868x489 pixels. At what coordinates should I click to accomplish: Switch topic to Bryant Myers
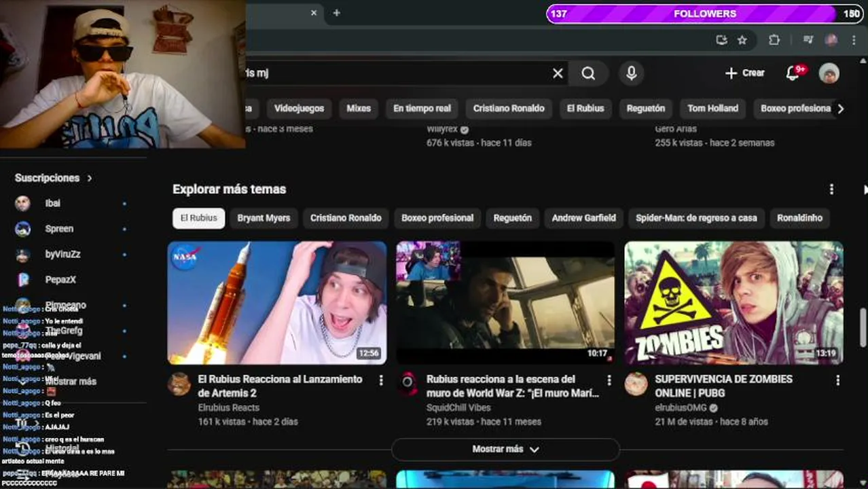pyautogui.click(x=264, y=218)
